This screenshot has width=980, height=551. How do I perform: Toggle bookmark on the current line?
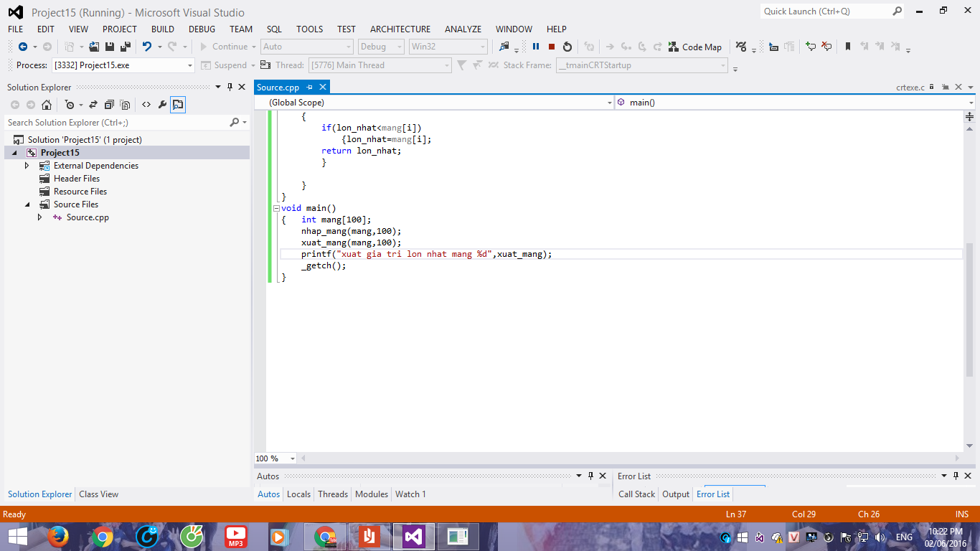click(x=847, y=47)
